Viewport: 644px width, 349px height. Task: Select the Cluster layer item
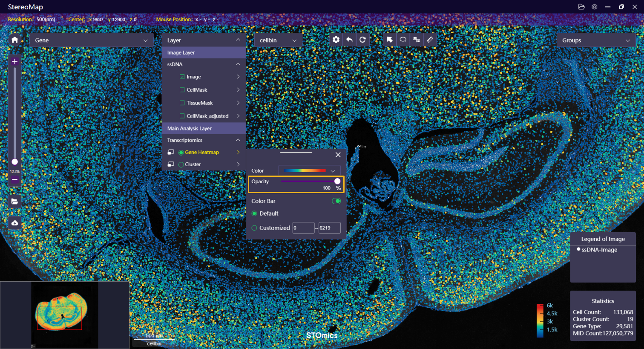point(193,164)
